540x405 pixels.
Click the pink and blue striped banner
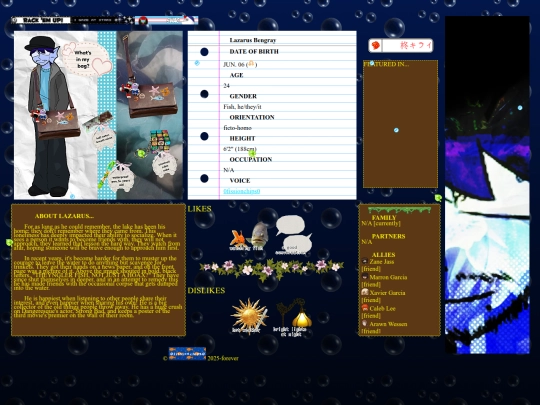[166, 20]
